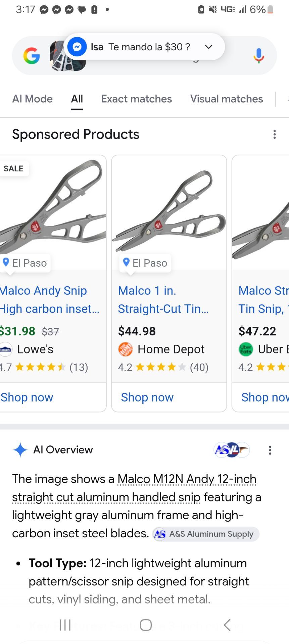Open Malco 1 in. Straight-Cut Tin listing
The height and width of the screenshot is (644, 289).
[163, 300]
